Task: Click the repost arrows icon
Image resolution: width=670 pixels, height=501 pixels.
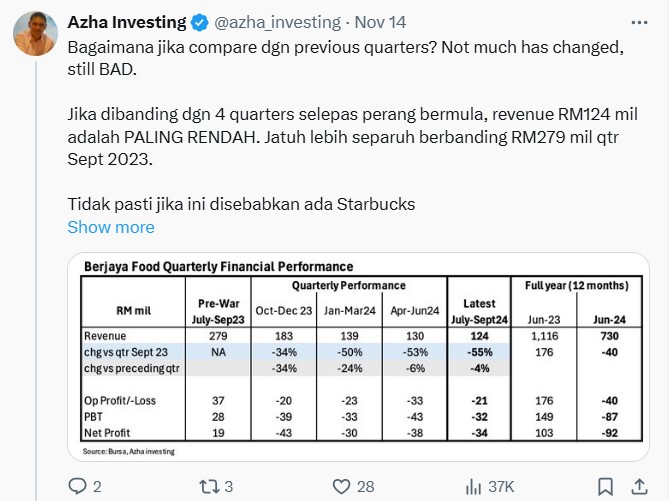Action: (209, 486)
